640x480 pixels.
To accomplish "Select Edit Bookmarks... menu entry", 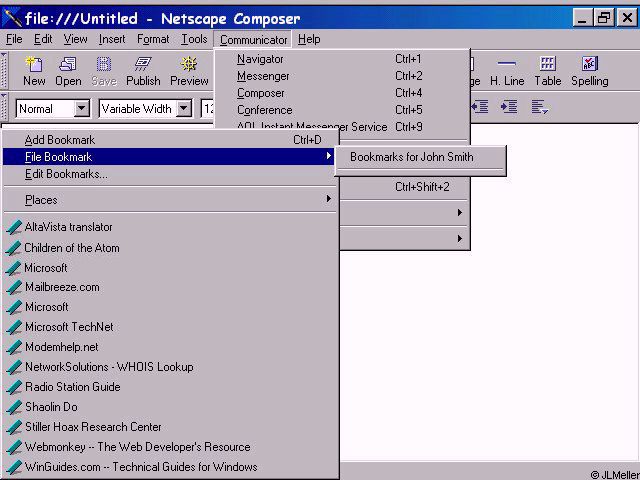I will pos(170,174).
